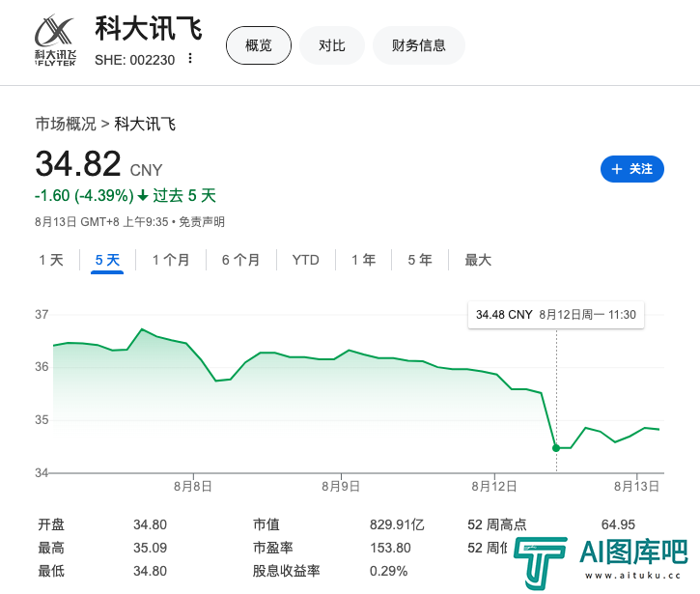Click the 市值 value 829.91亿
This screenshot has width=700, height=594.
(x=397, y=524)
